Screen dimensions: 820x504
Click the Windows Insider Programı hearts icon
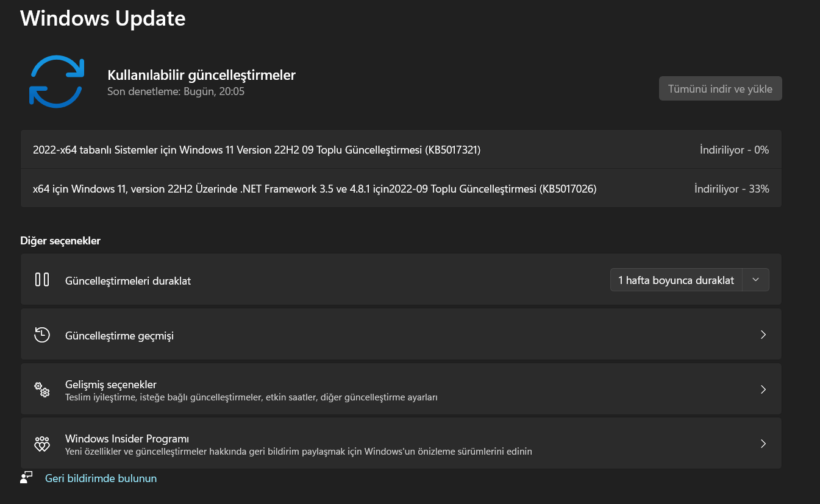click(x=42, y=444)
